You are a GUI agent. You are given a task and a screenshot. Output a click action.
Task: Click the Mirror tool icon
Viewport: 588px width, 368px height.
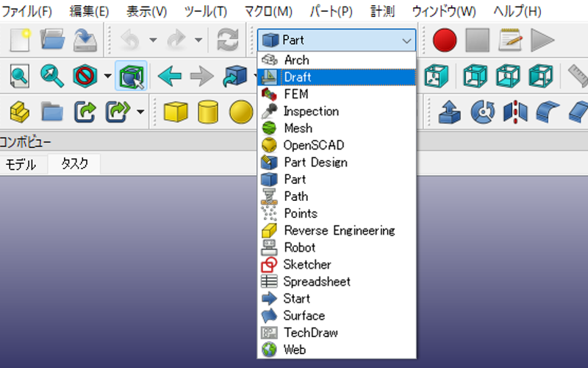(515, 112)
